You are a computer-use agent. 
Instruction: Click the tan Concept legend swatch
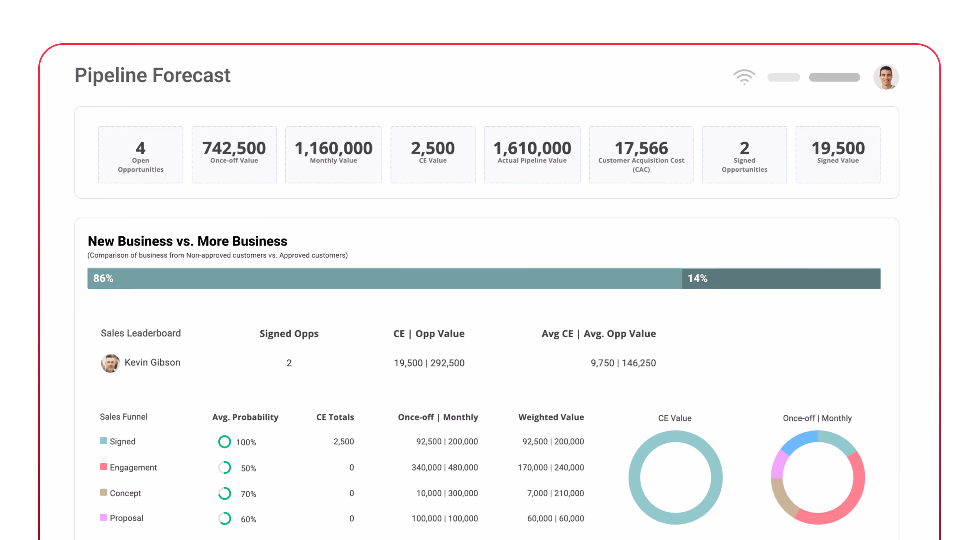(x=103, y=492)
